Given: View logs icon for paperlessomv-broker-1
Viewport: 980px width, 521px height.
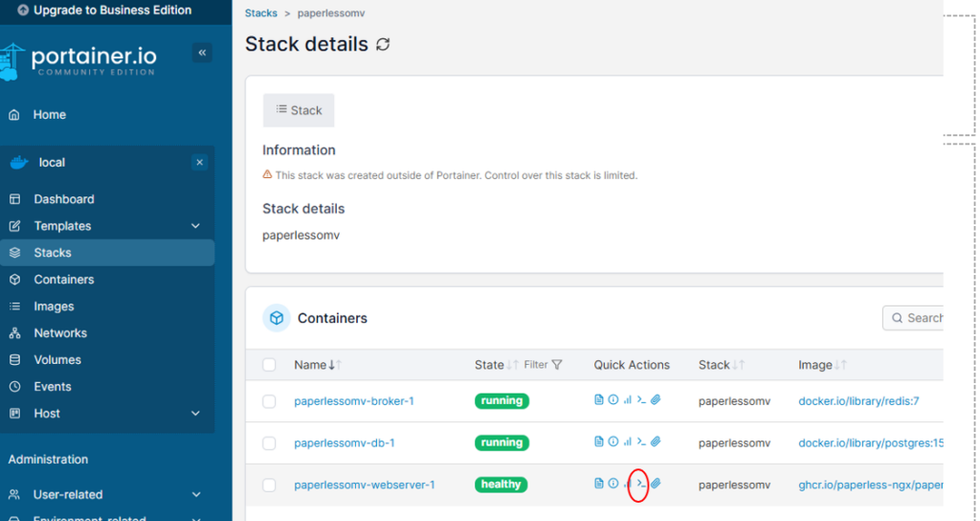Looking at the screenshot, I should [x=599, y=399].
